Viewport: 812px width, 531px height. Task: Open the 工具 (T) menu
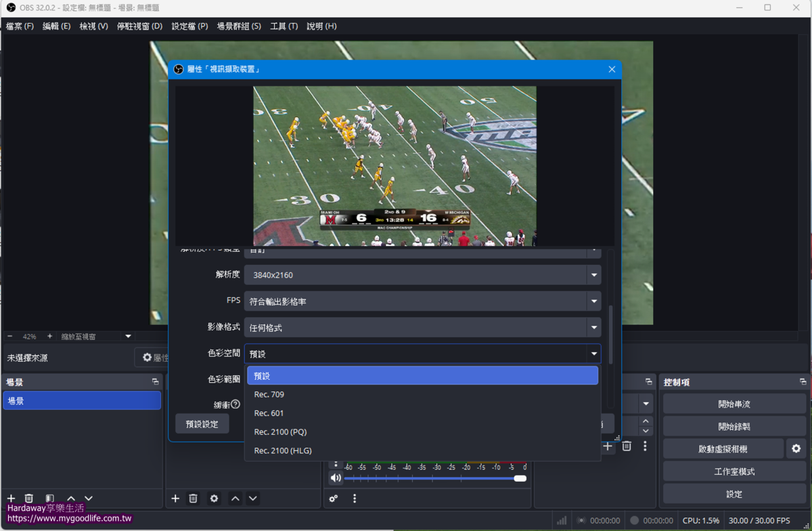tap(284, 26)
